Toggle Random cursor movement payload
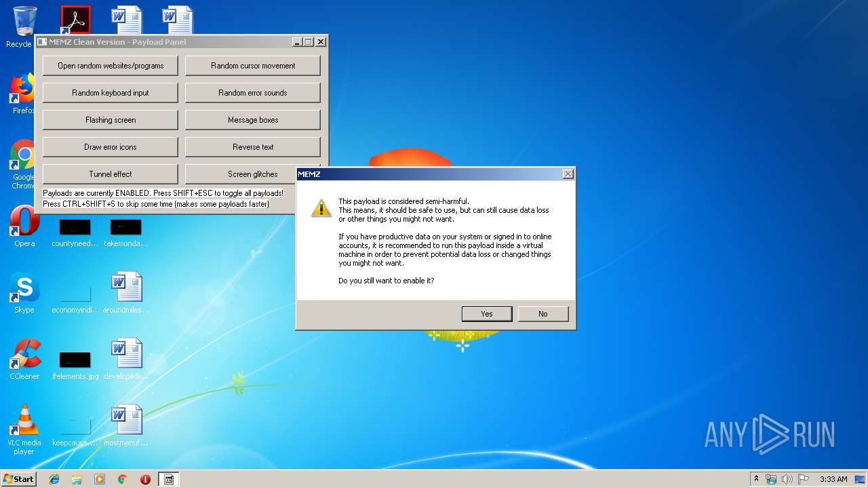This screenshot has width=868, height=488. (x=253, y=66)
